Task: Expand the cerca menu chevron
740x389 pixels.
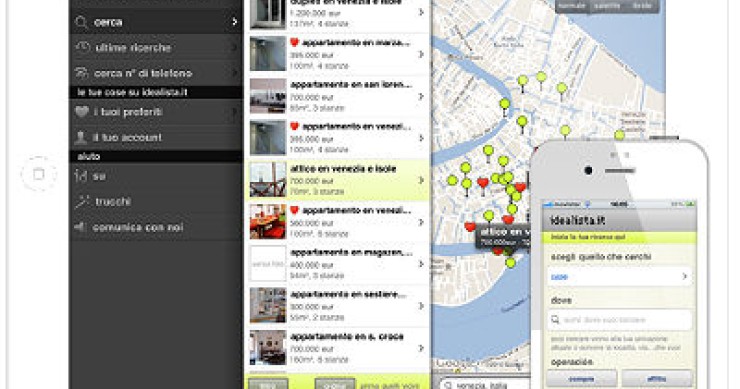Action: [235, 22]
